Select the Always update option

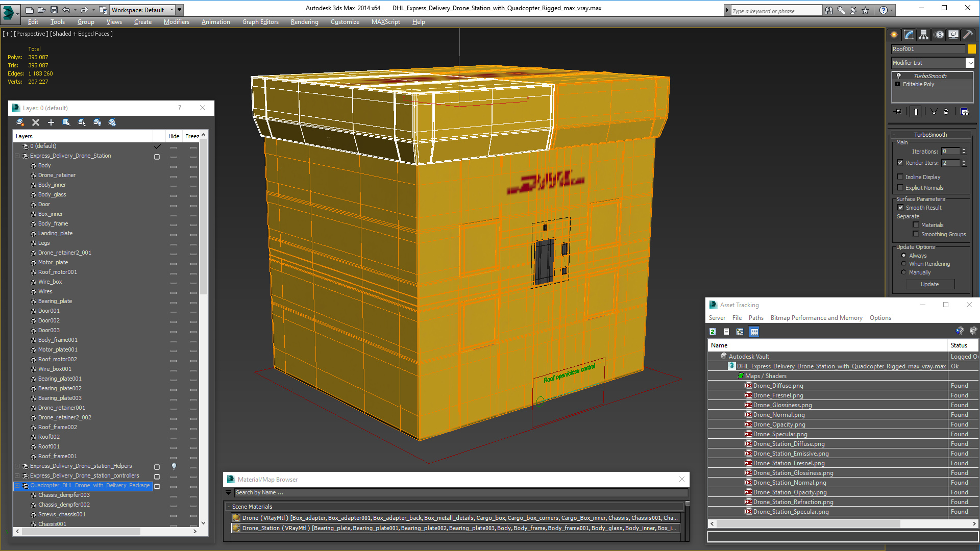pos(904,256)
